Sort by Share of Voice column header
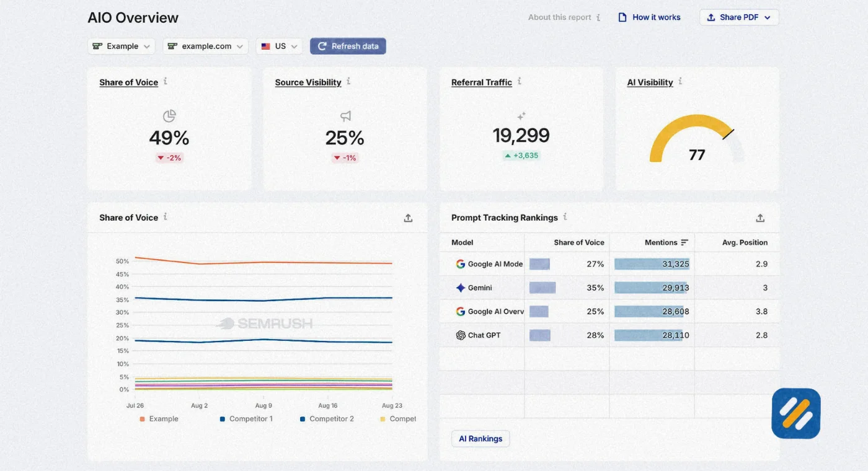This screenshot has height=471, width=868. point(579,242)
